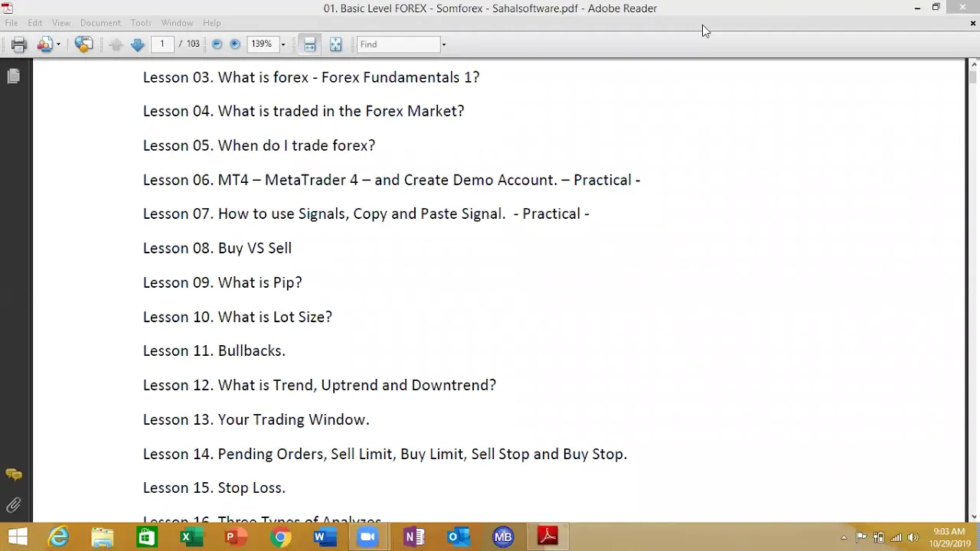
Task: Click 'Lesson 07. How to use Signals' line
Action: click(x=366, y=214)
